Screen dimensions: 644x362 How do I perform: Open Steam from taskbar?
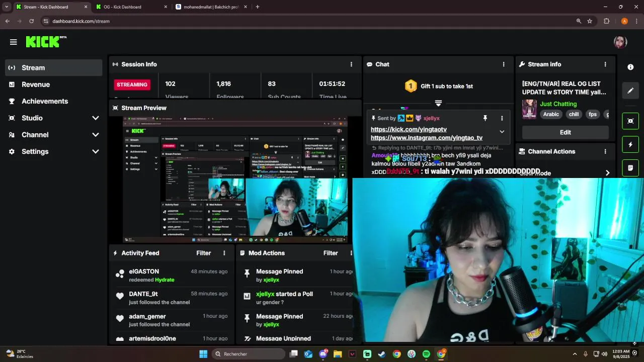tap(382, 354)
